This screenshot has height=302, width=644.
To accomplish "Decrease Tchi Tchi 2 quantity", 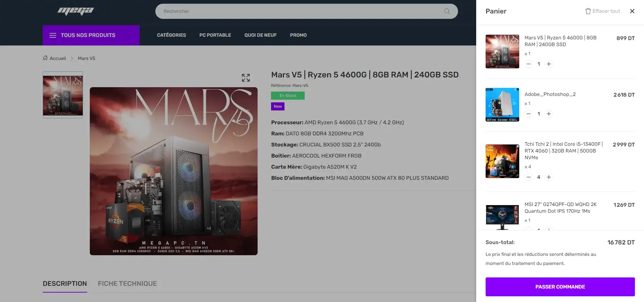I will tap(529, 177).
